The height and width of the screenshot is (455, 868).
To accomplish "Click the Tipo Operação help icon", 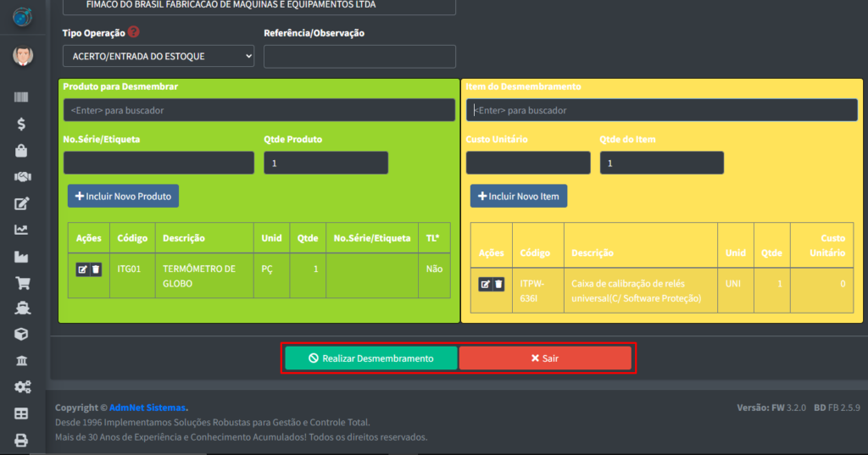I will coord(134,32).
